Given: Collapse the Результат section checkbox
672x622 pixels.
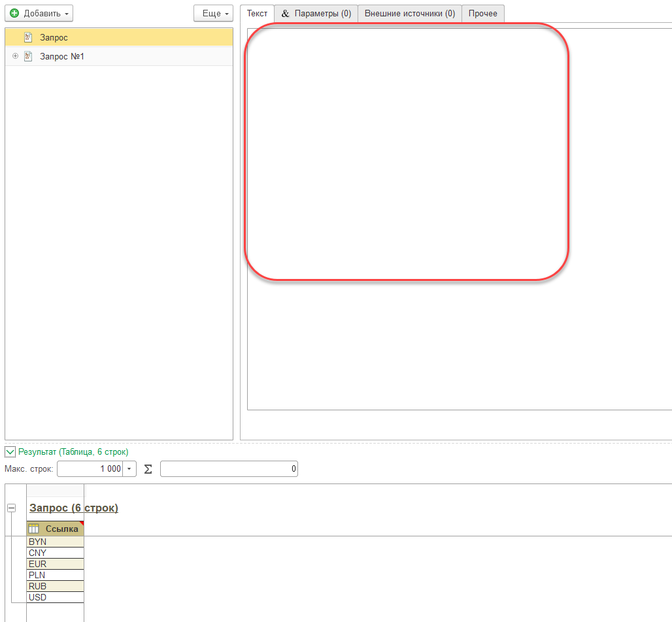Looking at the screenshot, I should tap(10, 451).
